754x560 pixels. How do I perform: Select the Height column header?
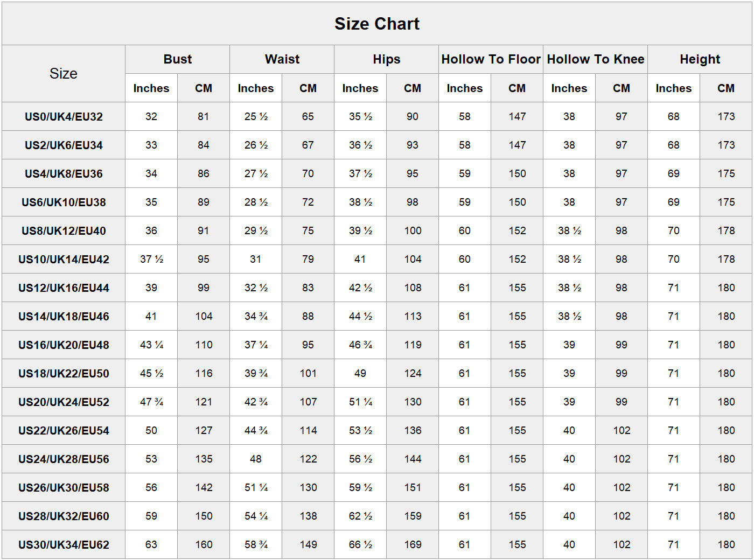tap(700, 59)
